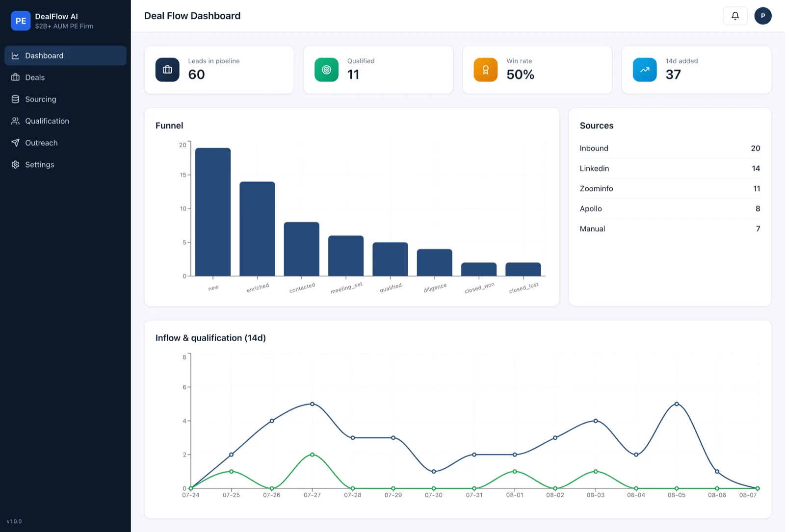
Task: Click the blue inflow point at 07-26
Action: click(x=272, y=421)
